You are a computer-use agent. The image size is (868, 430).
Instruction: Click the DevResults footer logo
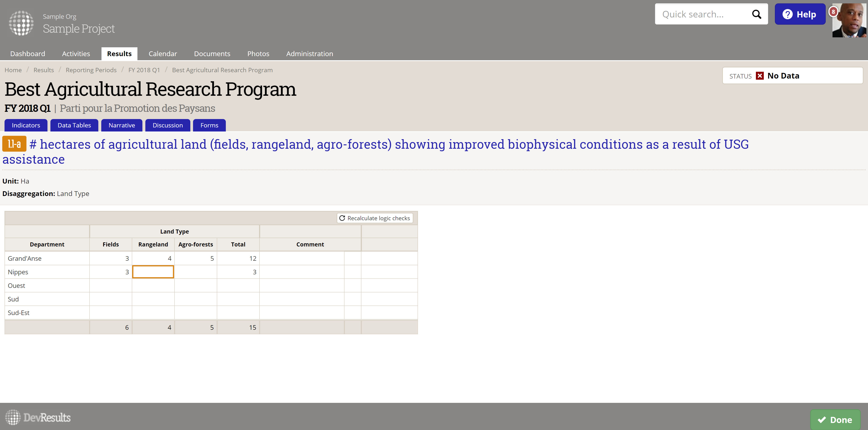pyautogui.click(x=38, y=417)
